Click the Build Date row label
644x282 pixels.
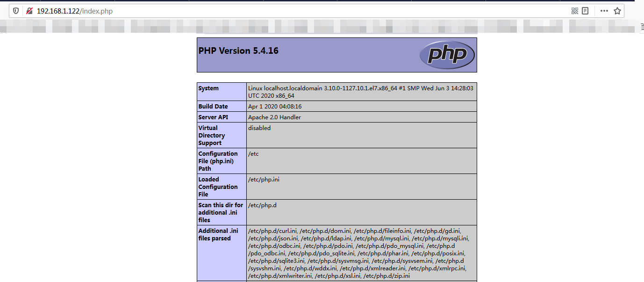coord(213,107)
